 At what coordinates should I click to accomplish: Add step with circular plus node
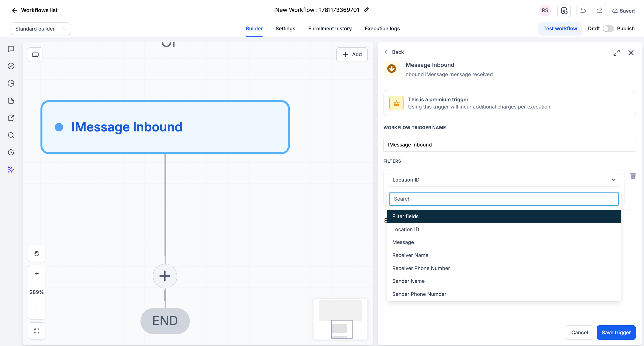[x=165, y=276]
